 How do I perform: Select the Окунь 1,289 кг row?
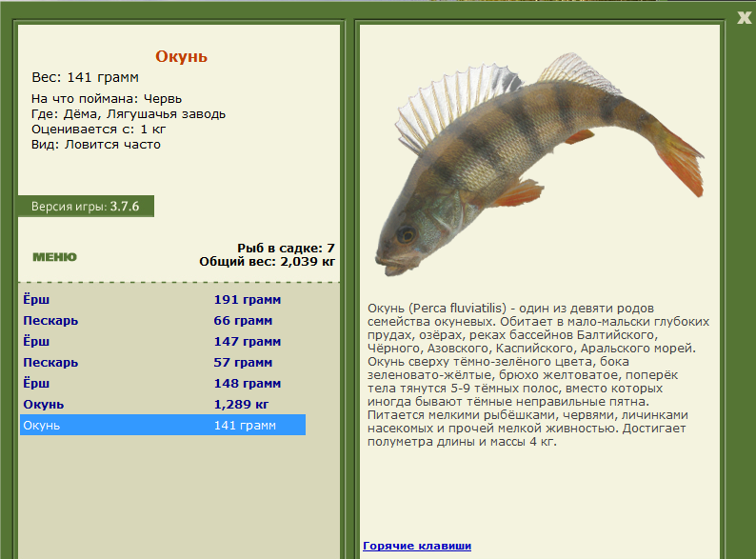click(163, 404)
